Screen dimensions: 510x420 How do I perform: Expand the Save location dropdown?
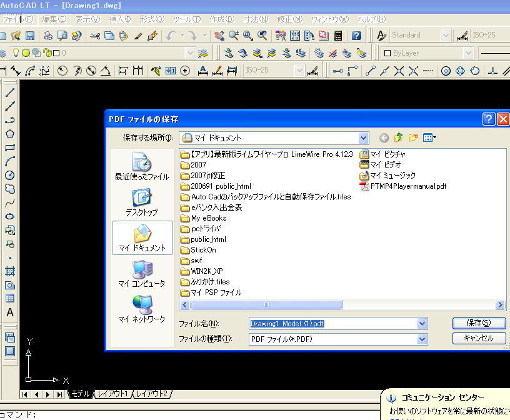click(363, 138)
